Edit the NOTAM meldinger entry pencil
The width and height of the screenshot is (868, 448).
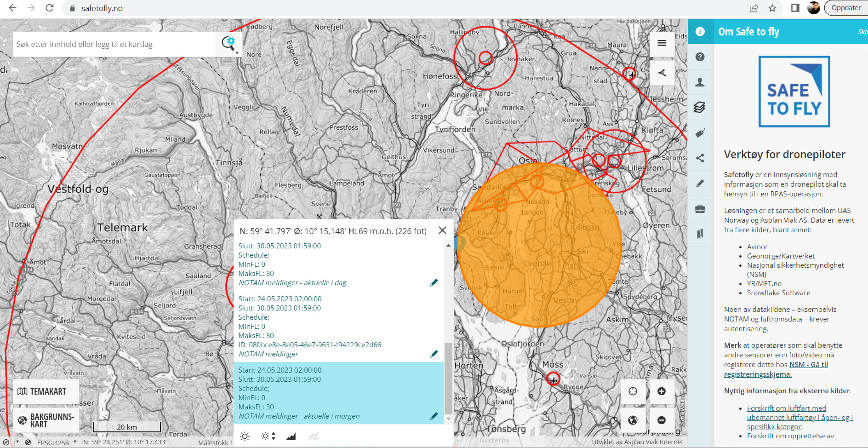point(434,354)
